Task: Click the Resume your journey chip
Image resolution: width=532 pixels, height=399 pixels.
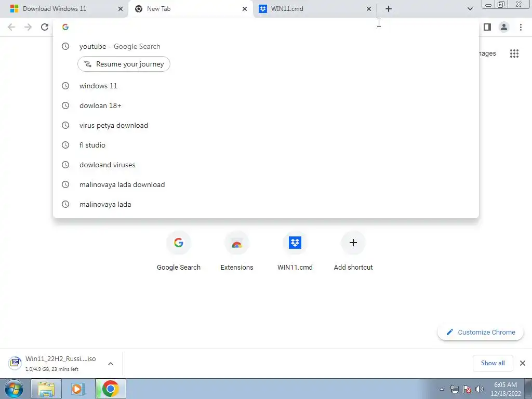Action: coord(124,64)
